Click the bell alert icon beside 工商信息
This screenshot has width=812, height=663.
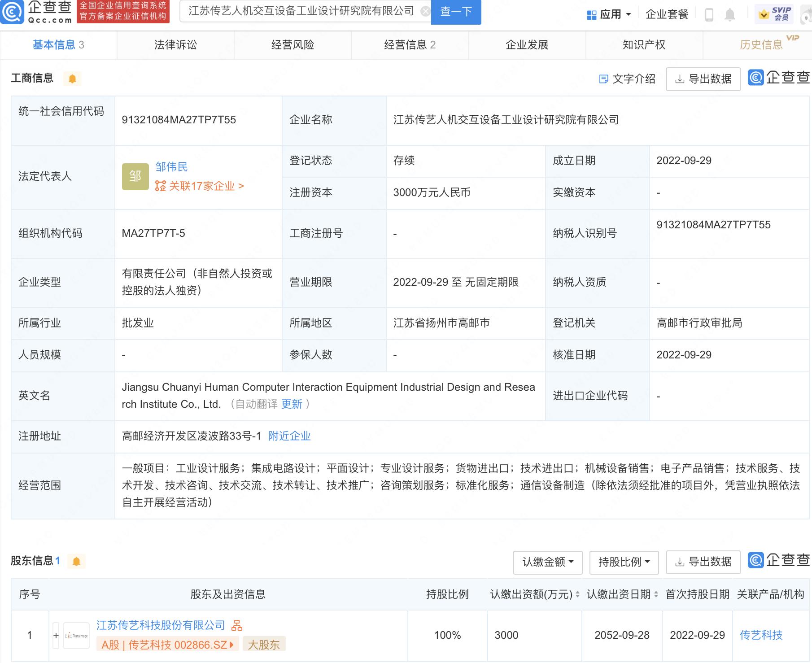[72, 79]
